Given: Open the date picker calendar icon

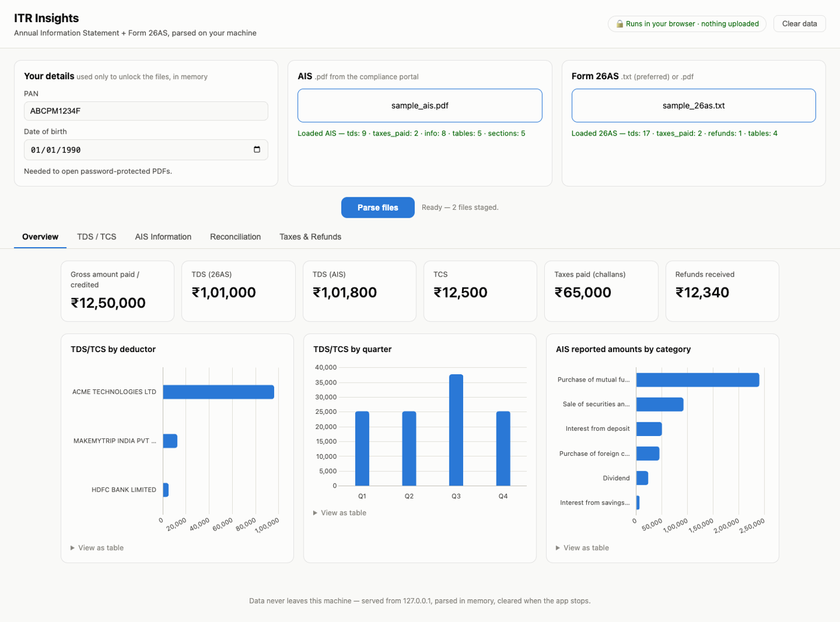Looking at the screenshot, I should tap(257, 149).
